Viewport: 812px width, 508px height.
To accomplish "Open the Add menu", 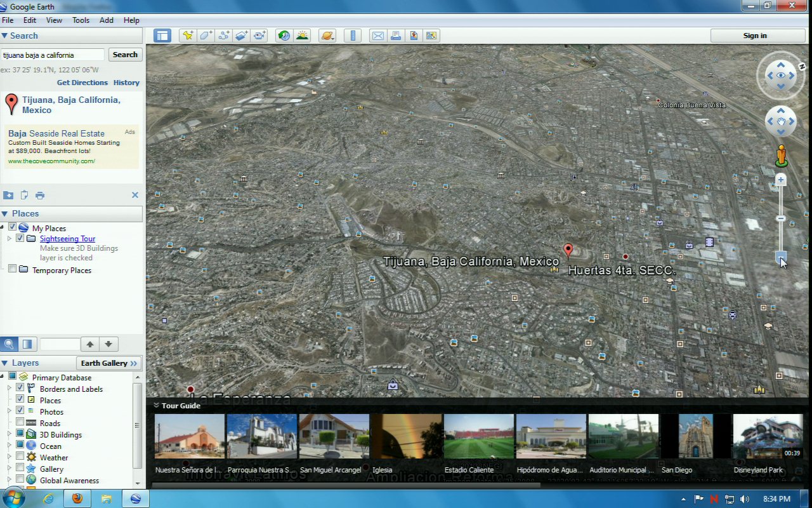I will (x=106, y=20).
